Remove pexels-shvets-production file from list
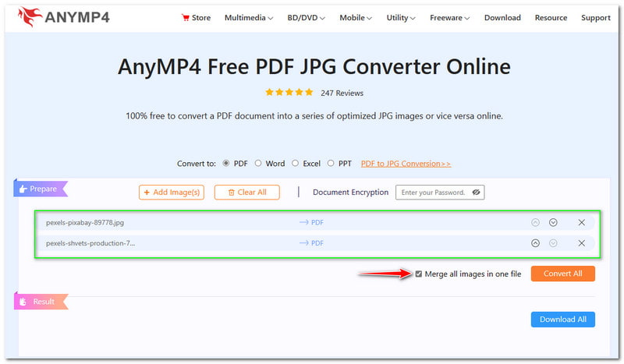The image size is (624, 364). point(581,243)
